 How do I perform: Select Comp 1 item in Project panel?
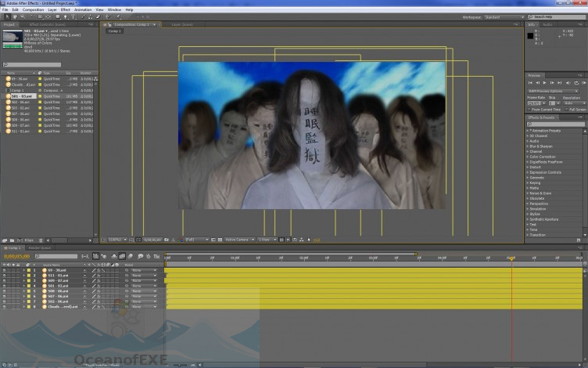point(18,90)
